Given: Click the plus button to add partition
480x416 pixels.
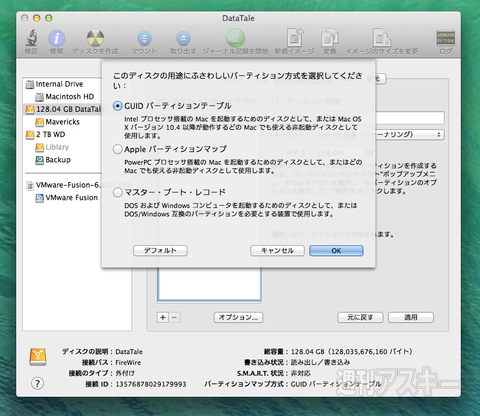Looking at the screenshot, I should coord(163,317).
